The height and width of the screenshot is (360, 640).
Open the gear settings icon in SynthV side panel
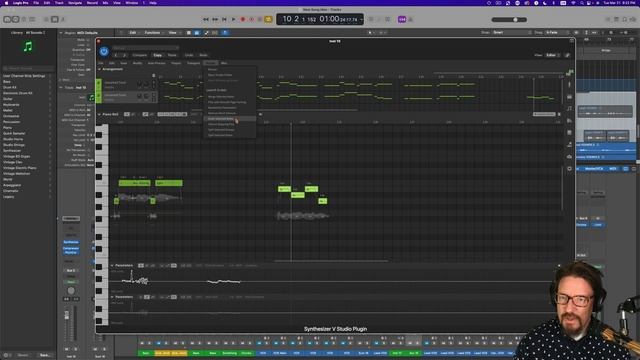coord(569,169)
